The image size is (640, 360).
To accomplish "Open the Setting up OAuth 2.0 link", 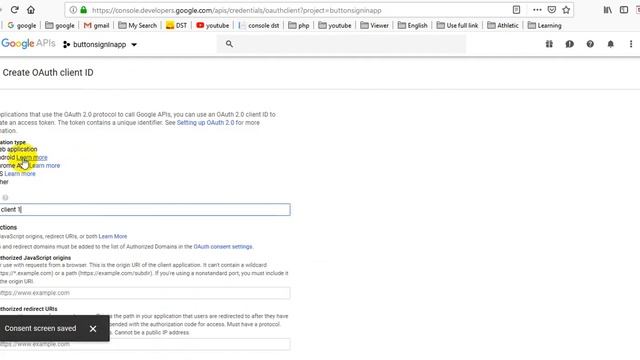I will (205, 122).
